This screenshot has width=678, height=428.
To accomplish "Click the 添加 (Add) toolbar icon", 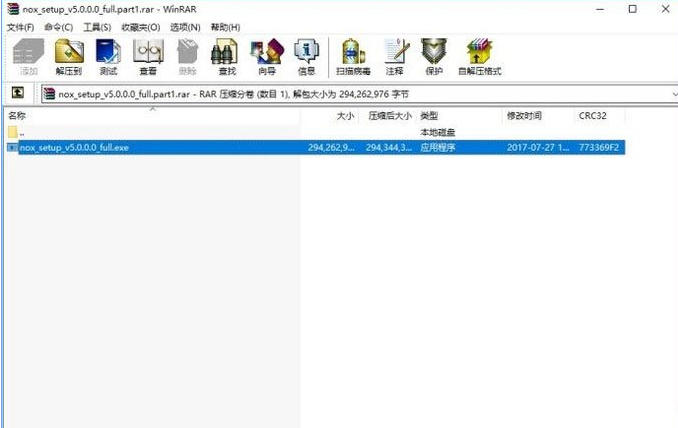I will pos(29,57).
